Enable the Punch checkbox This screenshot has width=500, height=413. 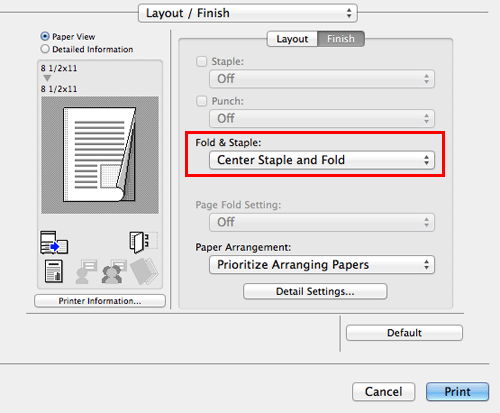201,101
